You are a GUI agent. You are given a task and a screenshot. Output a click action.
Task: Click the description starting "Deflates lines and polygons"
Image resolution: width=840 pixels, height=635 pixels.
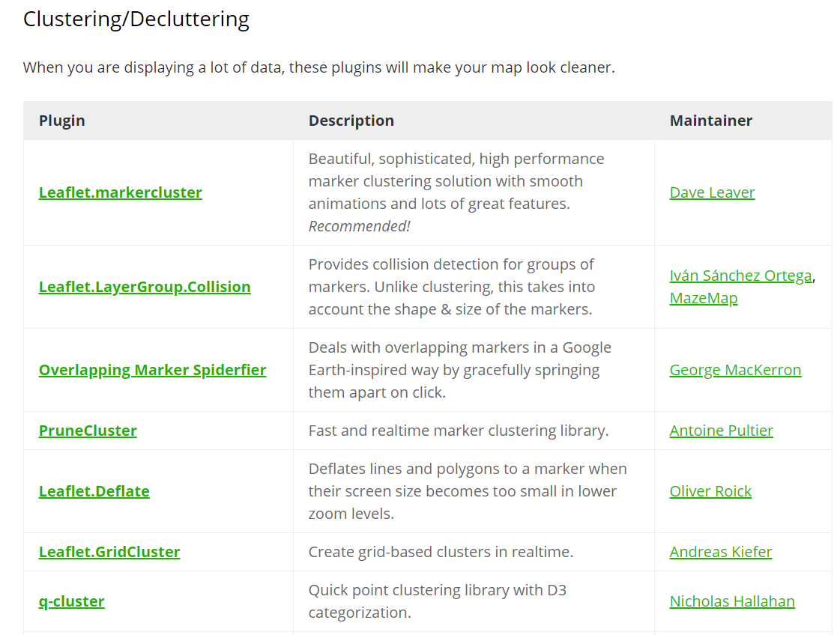point(468,491)
